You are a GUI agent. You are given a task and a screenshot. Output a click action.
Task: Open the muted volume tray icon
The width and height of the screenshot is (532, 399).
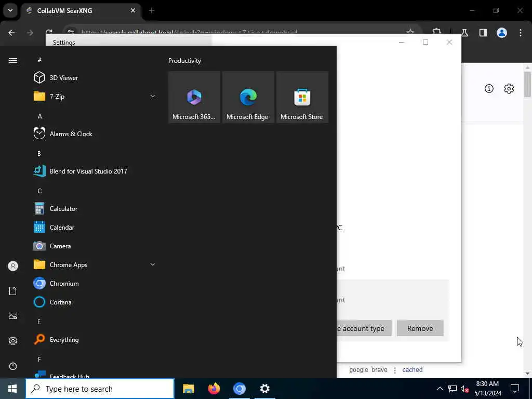pos(464,389)
